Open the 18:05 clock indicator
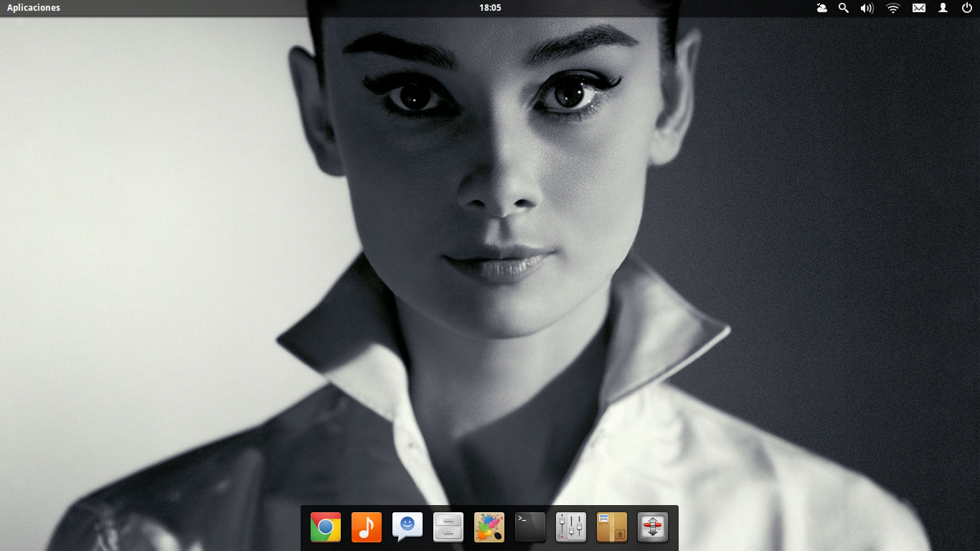The width and height of the screenshot is (980, 551). pyautogui.click(x=490, y=8)
